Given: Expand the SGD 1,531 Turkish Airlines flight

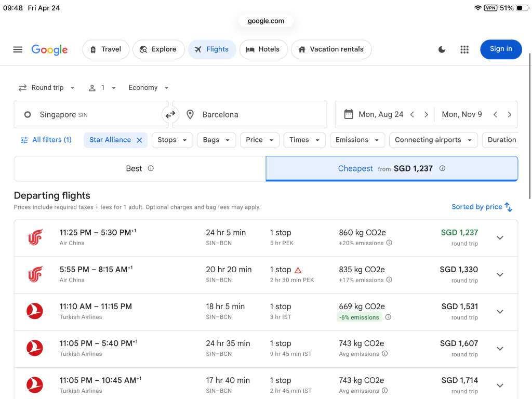Looking at the screenshot, I should (x=500, y=312).
